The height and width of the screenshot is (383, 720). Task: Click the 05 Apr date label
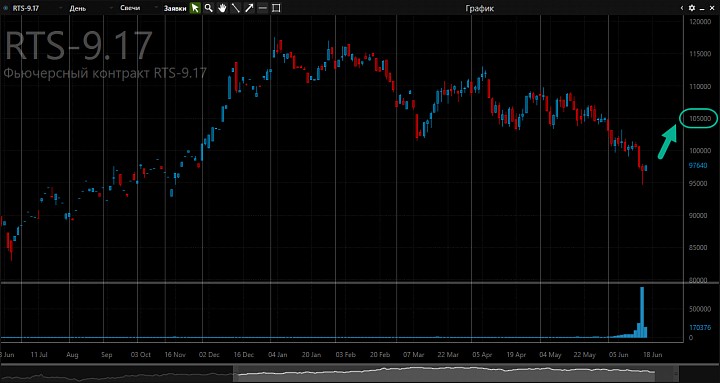pyautogui.click(x=482, y=355)
